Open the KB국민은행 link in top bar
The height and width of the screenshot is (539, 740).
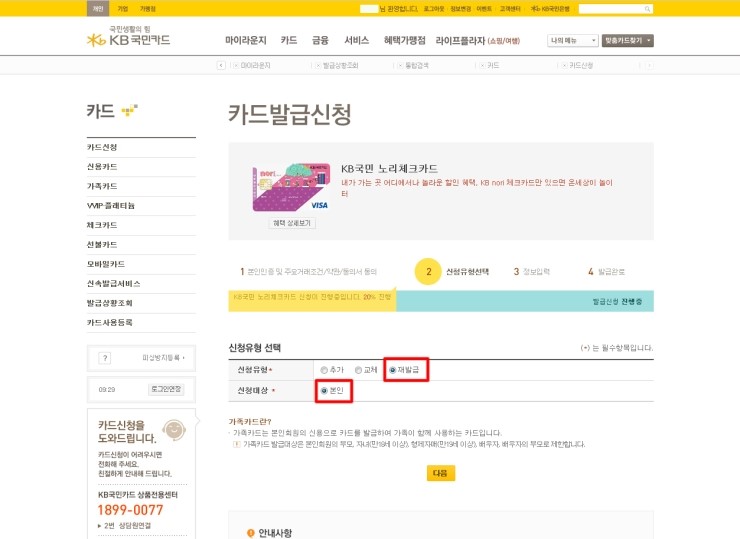[x=550, y=9]
